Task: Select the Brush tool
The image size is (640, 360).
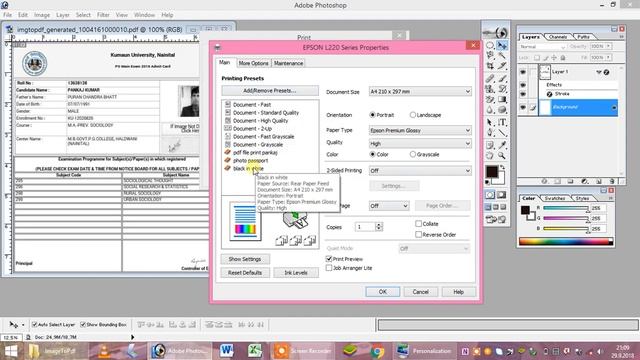Action: (x=502, y=78)
